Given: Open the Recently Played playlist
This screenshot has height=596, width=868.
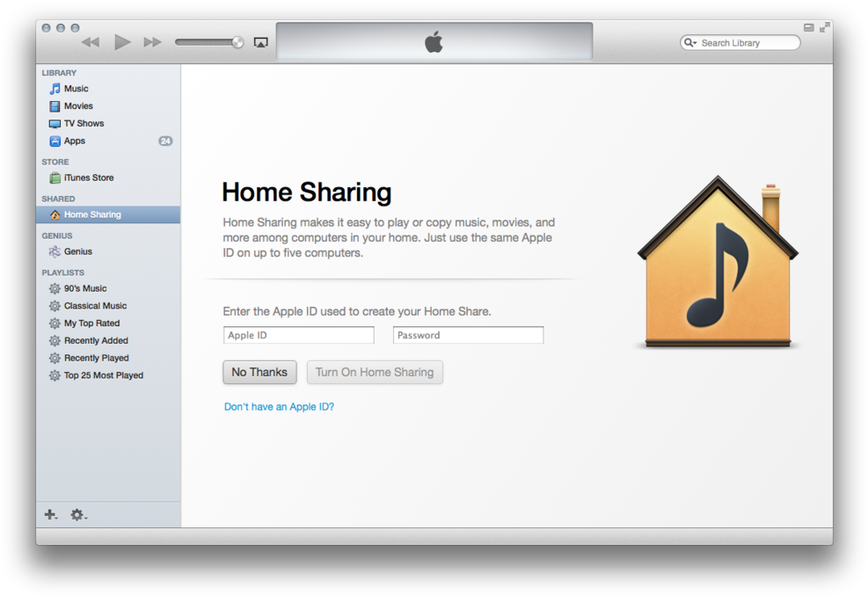Looking at the screenshot, I should click(x=108, y=358).
